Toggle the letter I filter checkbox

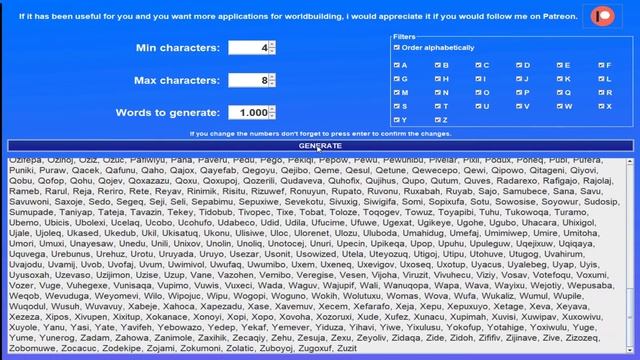(478, 79)
